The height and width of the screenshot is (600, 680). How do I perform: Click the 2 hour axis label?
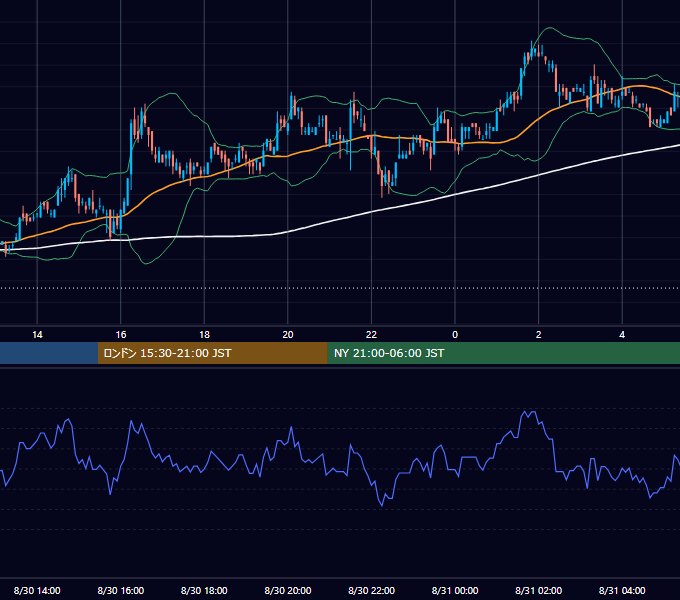click(539, 335)
